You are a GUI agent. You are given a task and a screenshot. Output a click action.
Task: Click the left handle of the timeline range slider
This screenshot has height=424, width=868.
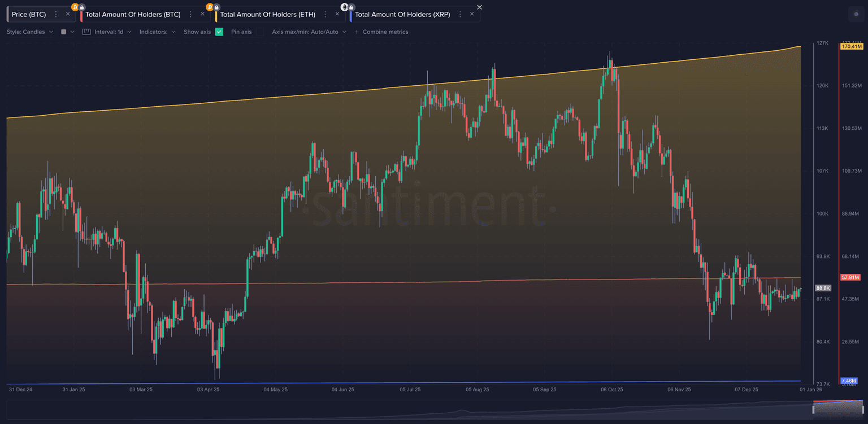[813, 409]
